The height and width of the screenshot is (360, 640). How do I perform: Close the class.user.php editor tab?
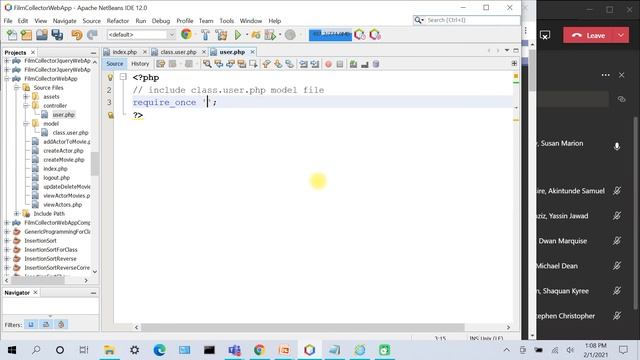point(204,52)
